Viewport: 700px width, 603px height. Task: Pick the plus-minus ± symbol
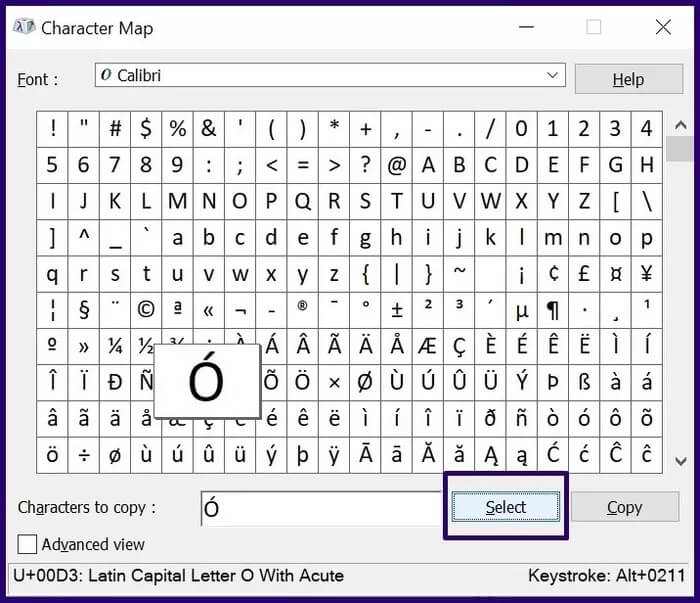point(396,310)
